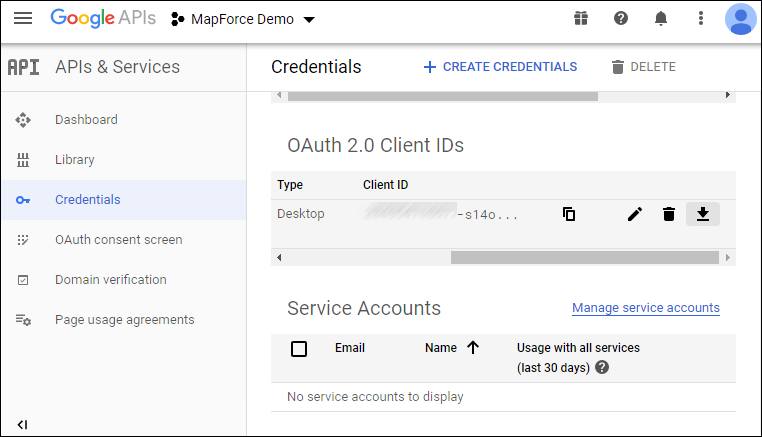Open the hamburger navigation menu
Image resolution: width=762 pixels, height=437 pixels.
coord(22,19)
